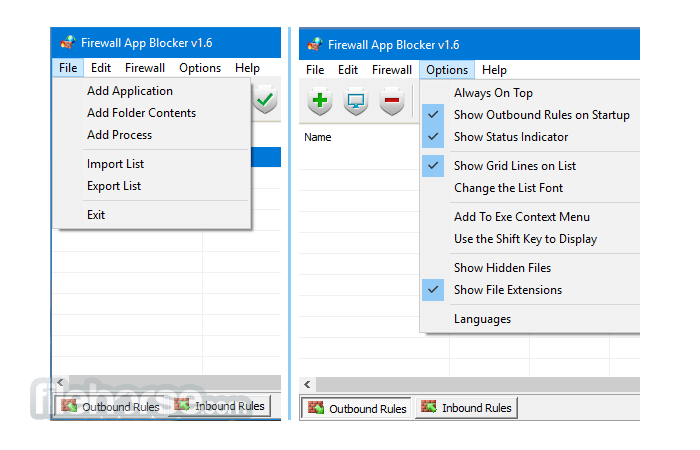This screenshot has height=450, width=700.
Task: Open Edit menu in left window
Action: pyautogui.click(x=101, y=68)
